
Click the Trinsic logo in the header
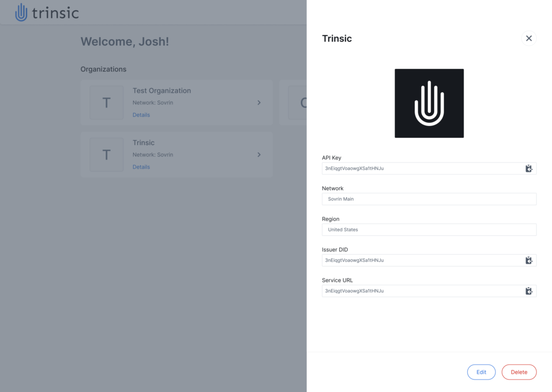[47, 13]
